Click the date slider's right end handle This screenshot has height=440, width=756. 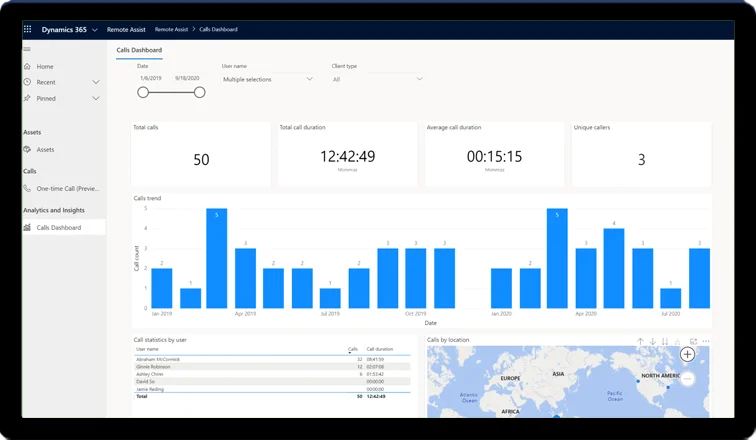click(199, 92)
